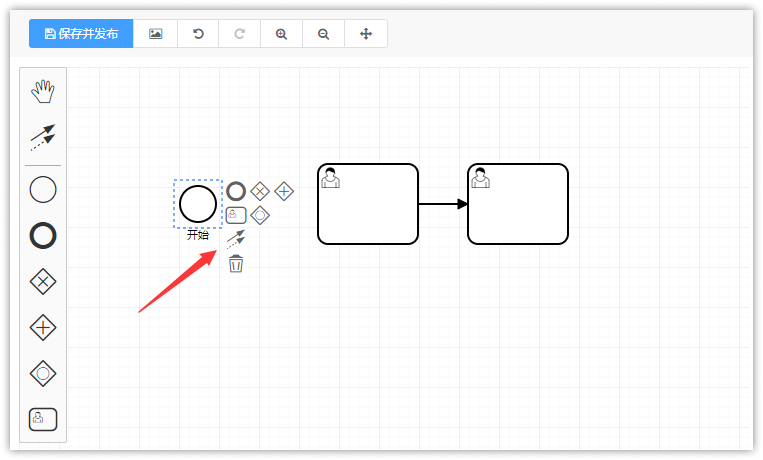Append exclusive gateway from the context pad
The width and height of the screenshot is (763, 460).
click(260, 191)
